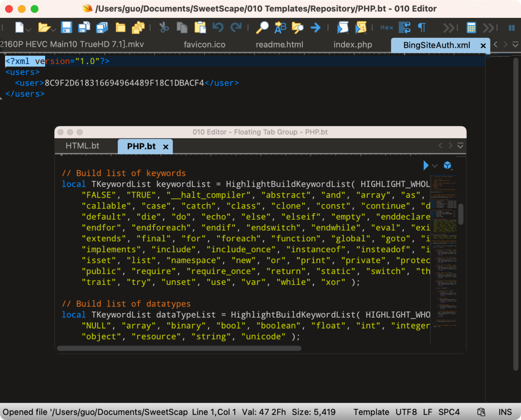The height and width of the screenshot is (420, 521).
Task: Expand the Open file dropdown arrow
Action: point(53,30)
